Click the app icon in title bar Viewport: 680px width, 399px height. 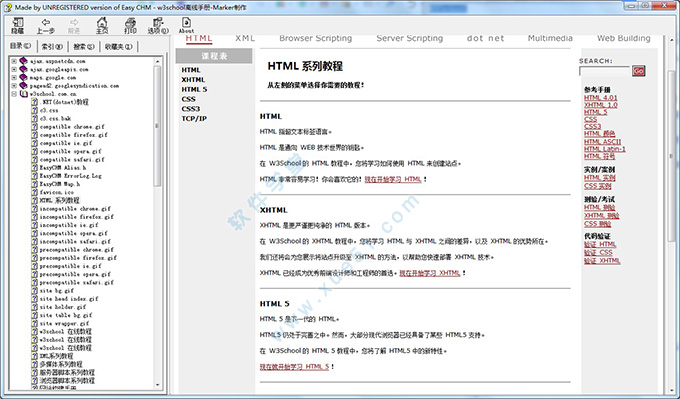[x=7, y=7]
